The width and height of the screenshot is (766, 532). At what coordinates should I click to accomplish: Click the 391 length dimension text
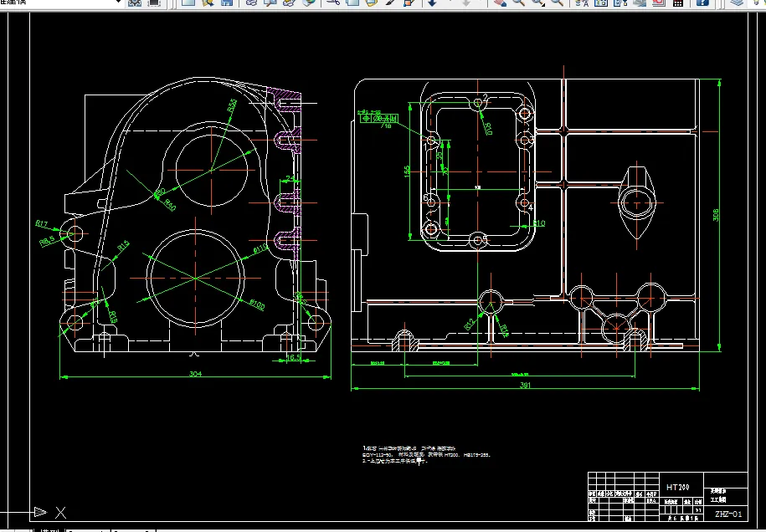click(x=525, y=385)
